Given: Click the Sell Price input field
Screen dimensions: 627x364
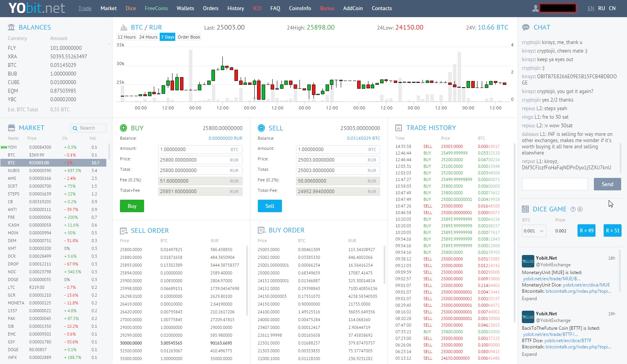Looking at the screenshot, I should [x=338, y=160].
